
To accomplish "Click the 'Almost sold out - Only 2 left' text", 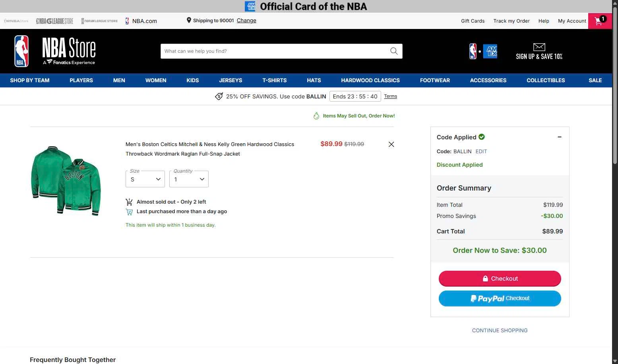I will pos(171,202).
